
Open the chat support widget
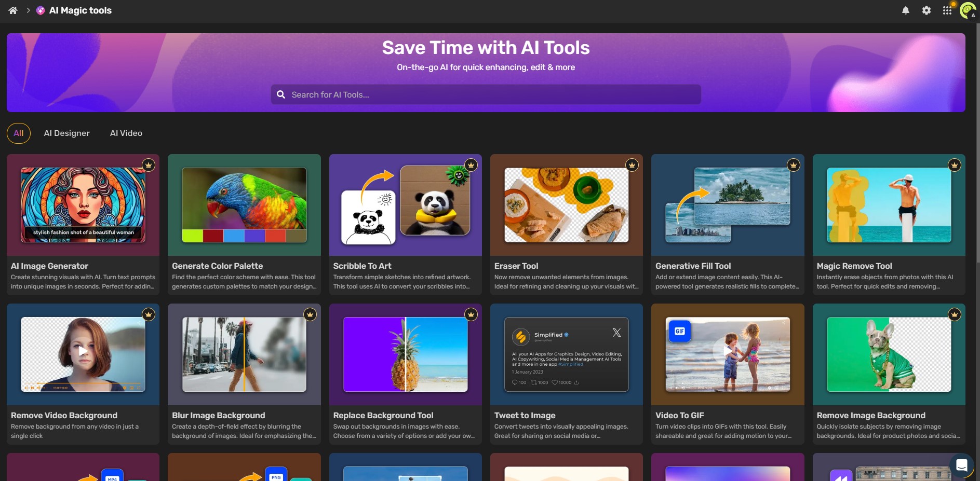(x=961, y=465)
